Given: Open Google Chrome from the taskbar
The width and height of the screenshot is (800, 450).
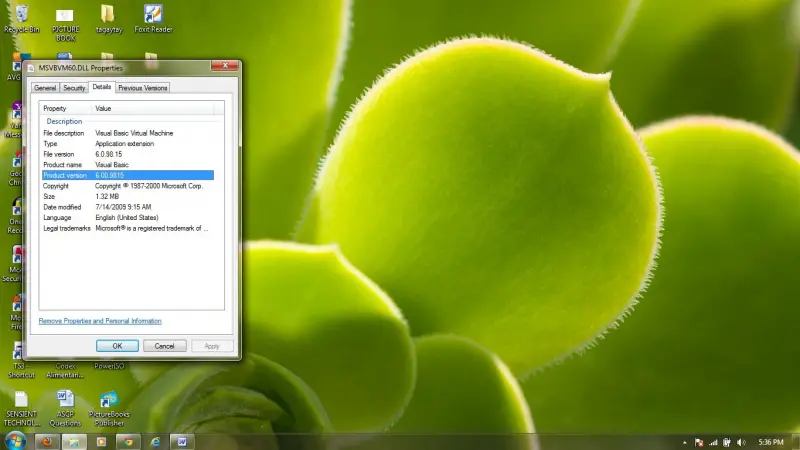Looking at the screenshot, I should (x=128, y=442).
